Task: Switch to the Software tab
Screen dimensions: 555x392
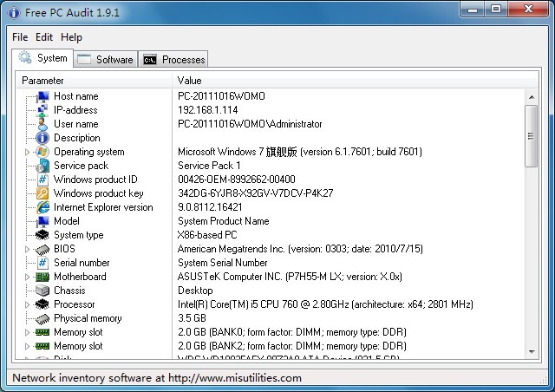Action: click(106, 59)
